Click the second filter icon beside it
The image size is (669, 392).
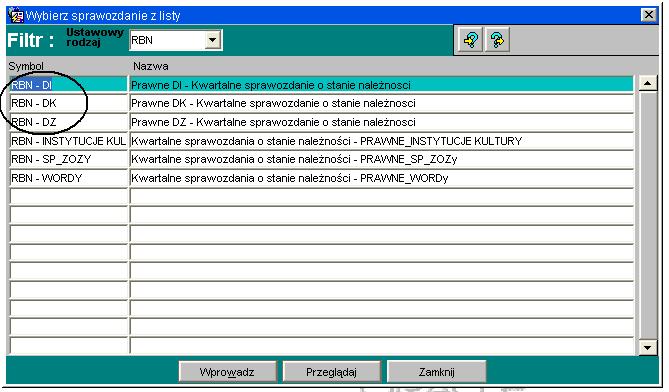click(497, 40)
